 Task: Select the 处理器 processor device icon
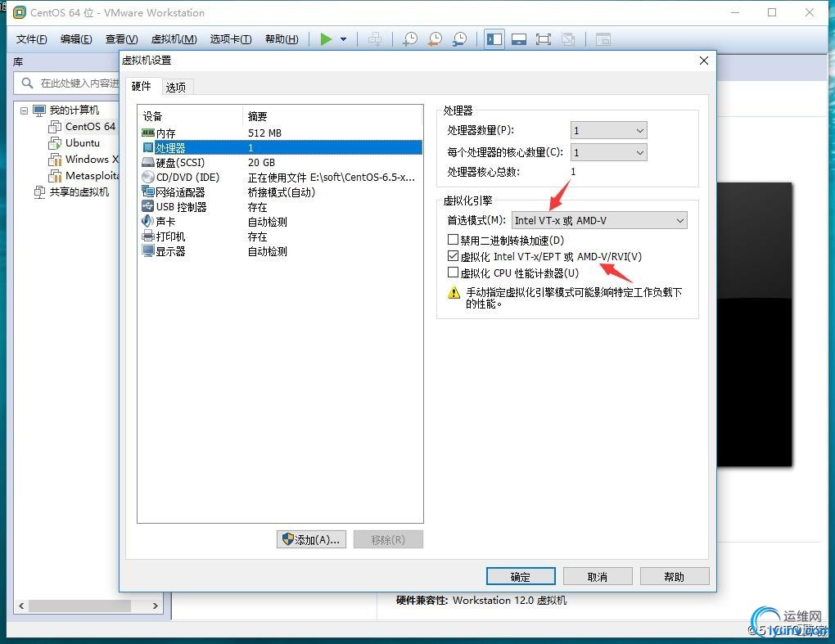coord(148,147)
